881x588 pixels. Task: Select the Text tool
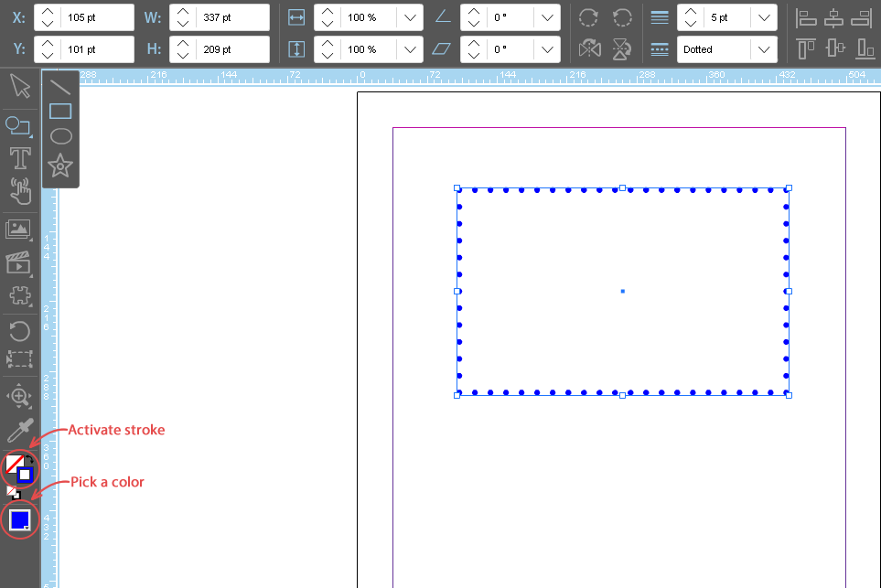point(19,158)
